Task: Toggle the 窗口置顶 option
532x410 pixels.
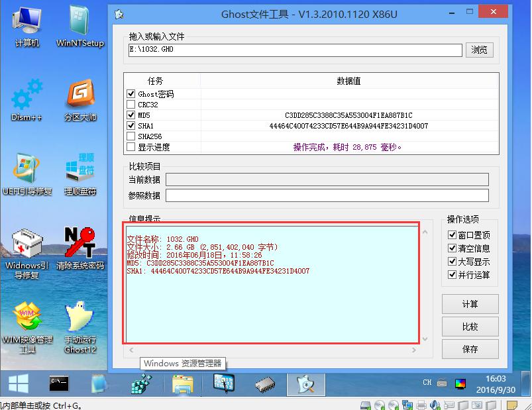Action: click(x=452, y=235)
